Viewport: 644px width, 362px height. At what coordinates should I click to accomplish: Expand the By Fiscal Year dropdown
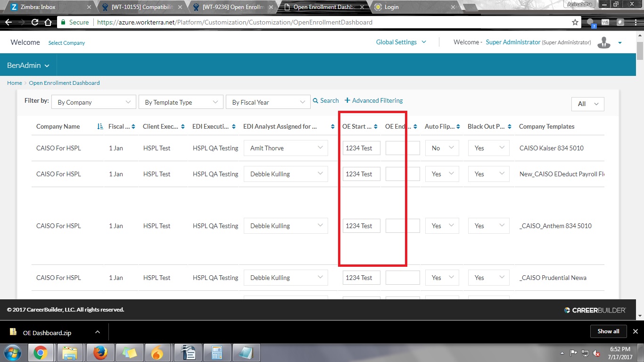point(268,102)
